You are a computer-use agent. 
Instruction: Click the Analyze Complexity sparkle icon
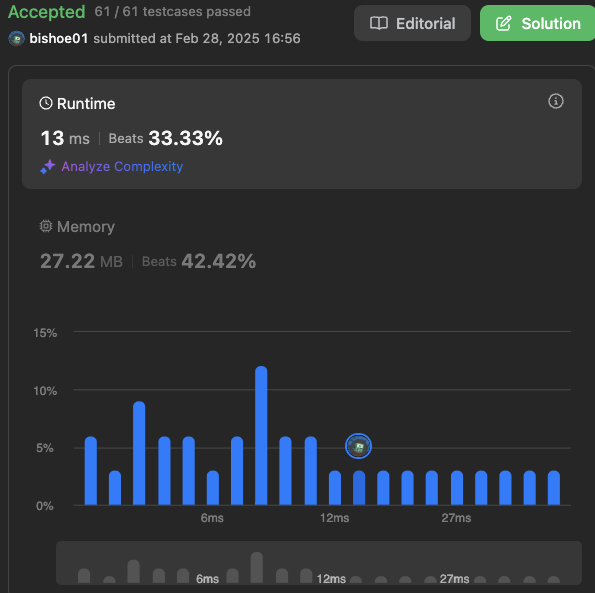[x=48, y=167]
